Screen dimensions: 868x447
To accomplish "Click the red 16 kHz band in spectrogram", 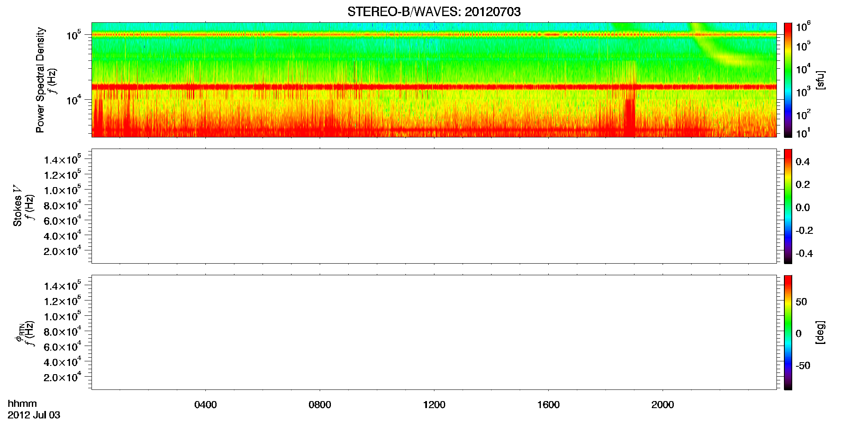I will (x=434, y=87).
